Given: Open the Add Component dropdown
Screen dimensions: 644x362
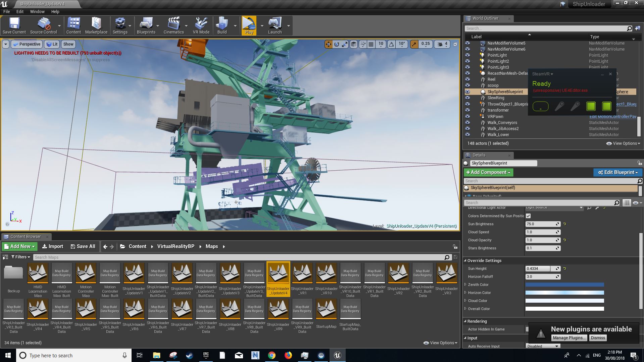Looking at the screenshot, I should coord(488,172).
